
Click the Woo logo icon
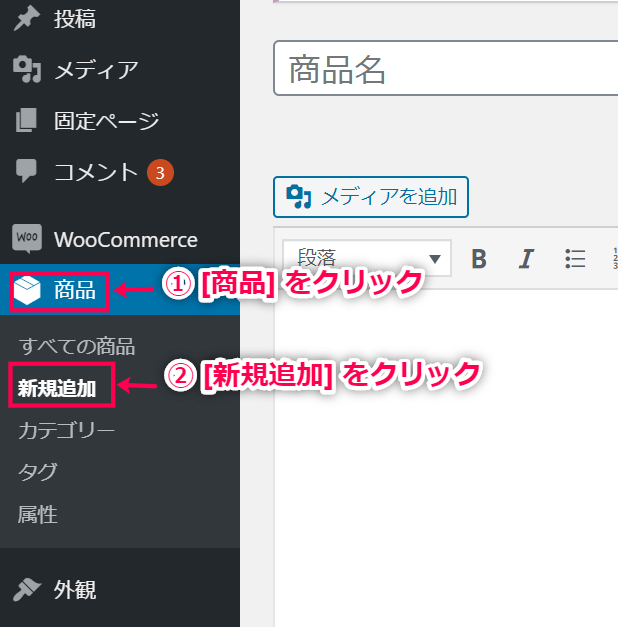(27, 238)
